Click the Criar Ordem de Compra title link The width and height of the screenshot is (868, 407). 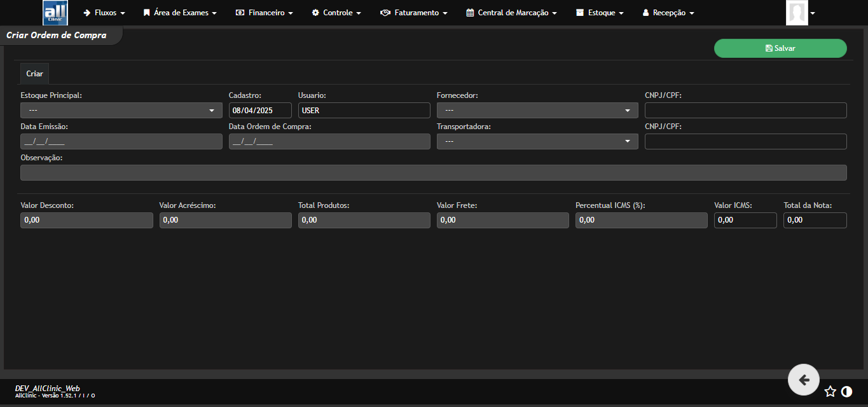click(55, 36)
